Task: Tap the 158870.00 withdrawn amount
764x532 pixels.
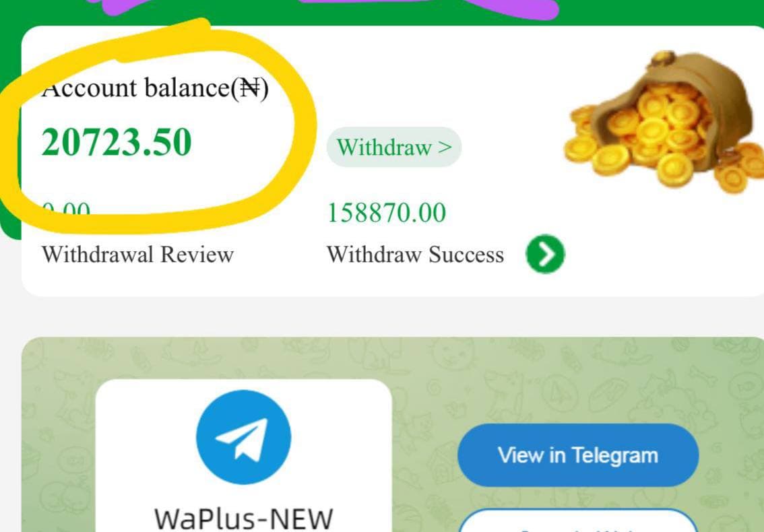Action: 387,213
